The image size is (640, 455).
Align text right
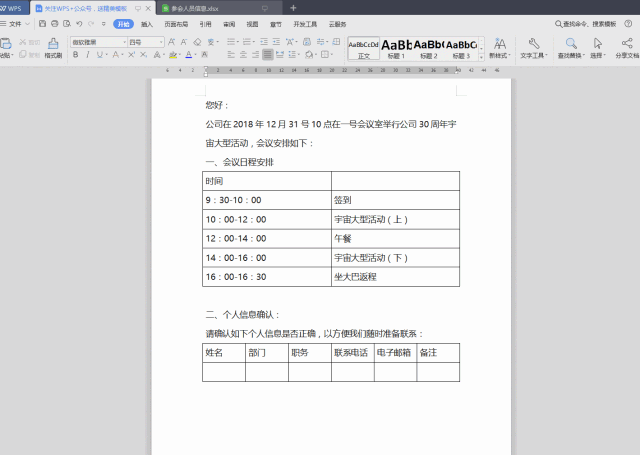tap(256, 55)
